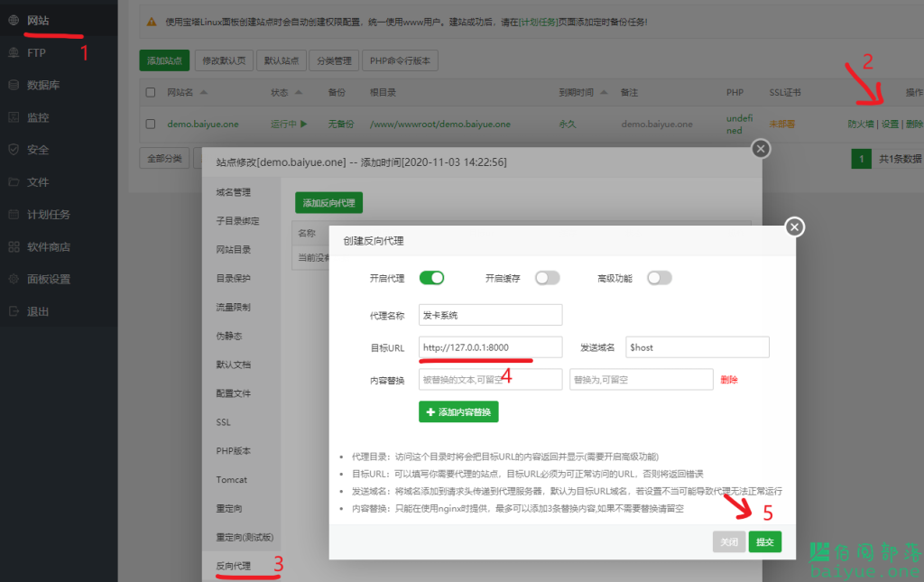
Task: Open the 计划任务 cron tasks section
Action: tap(48, 213)
